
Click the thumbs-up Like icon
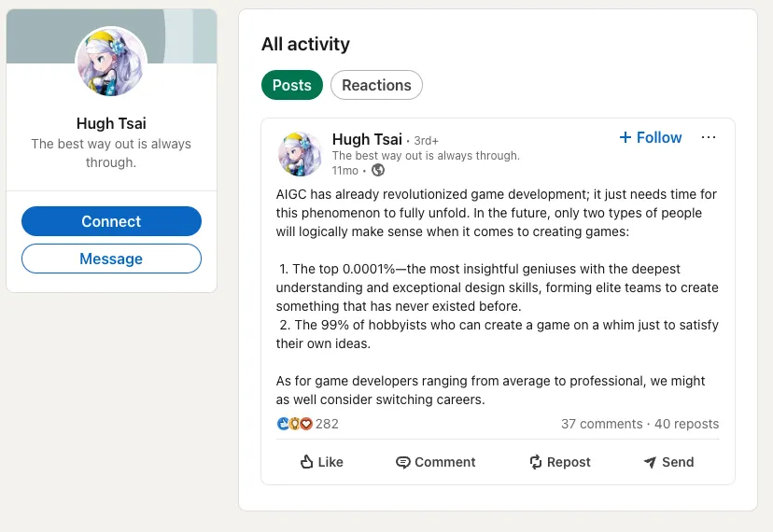(306, 462)
